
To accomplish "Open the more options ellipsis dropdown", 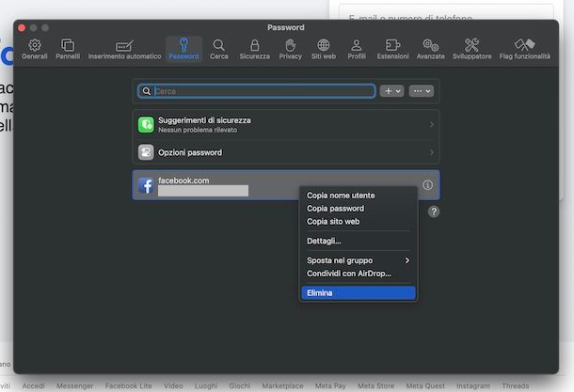I will (422, 91).
